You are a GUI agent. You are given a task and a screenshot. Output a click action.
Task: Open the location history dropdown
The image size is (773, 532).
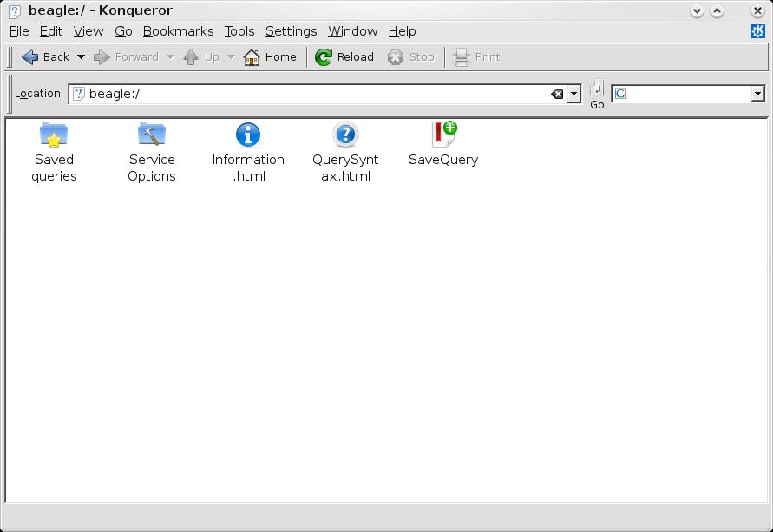[573, 94]
